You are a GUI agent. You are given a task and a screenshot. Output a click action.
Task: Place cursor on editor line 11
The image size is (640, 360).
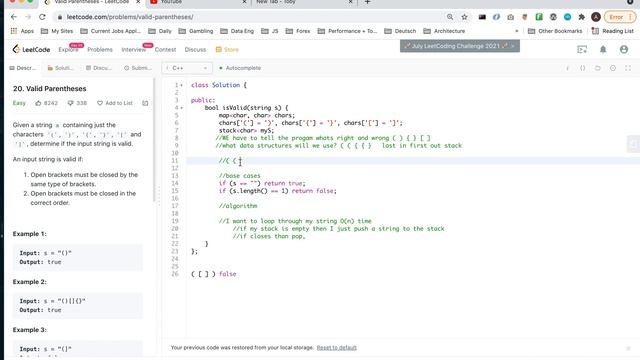[x=412, y=161]
